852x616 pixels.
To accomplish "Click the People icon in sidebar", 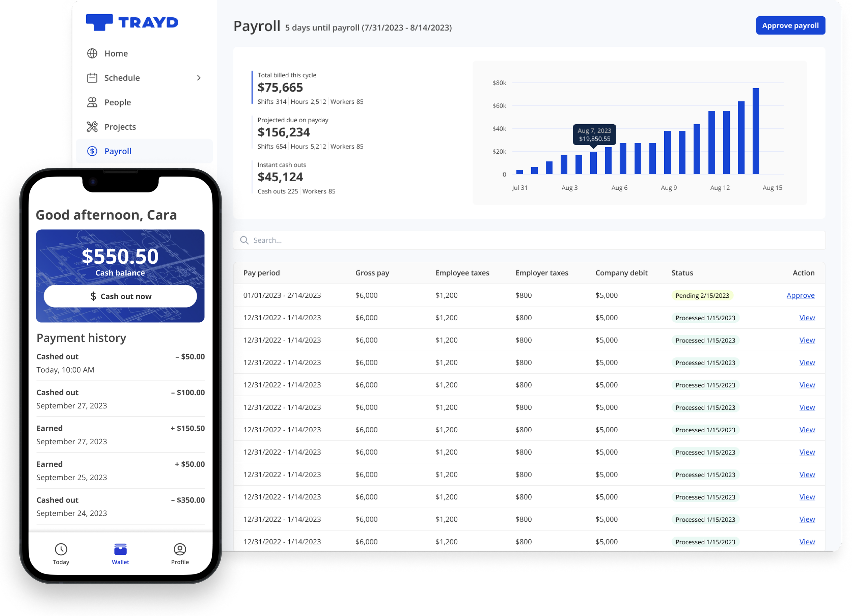I will click(92, 102).
